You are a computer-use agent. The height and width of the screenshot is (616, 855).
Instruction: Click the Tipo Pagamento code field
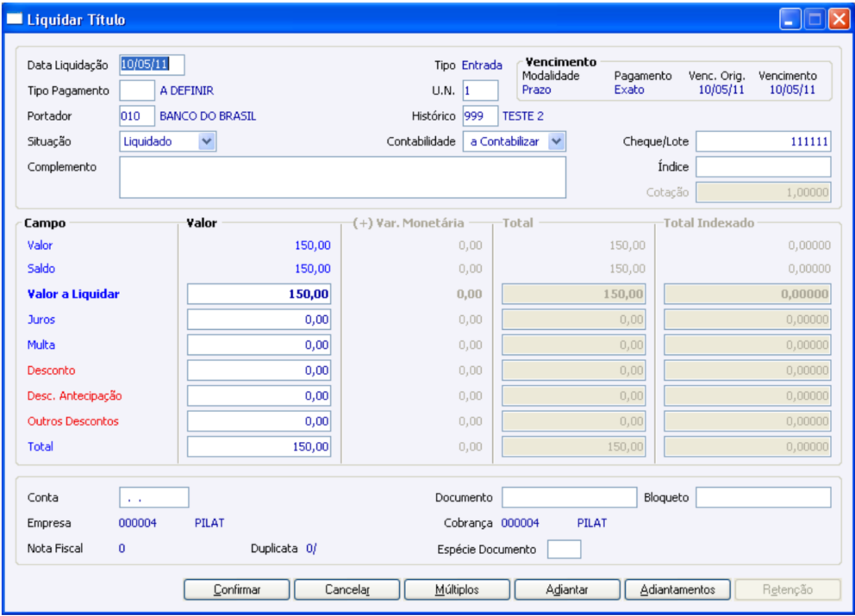(137, 90)
